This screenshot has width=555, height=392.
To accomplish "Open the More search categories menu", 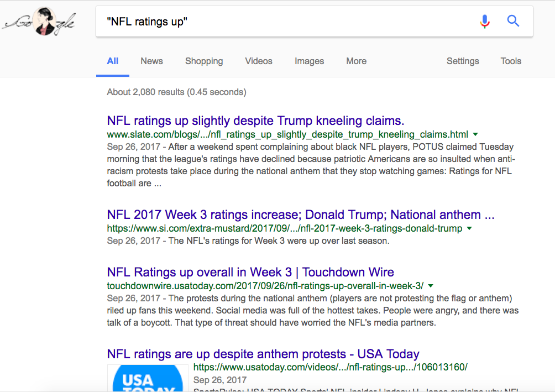I will [357, 61].
